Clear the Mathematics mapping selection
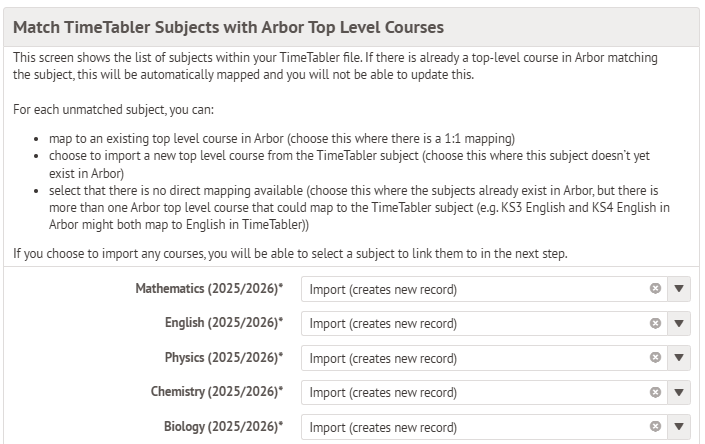This screenshot has width=705, height=444. click(x=655, y=289)
